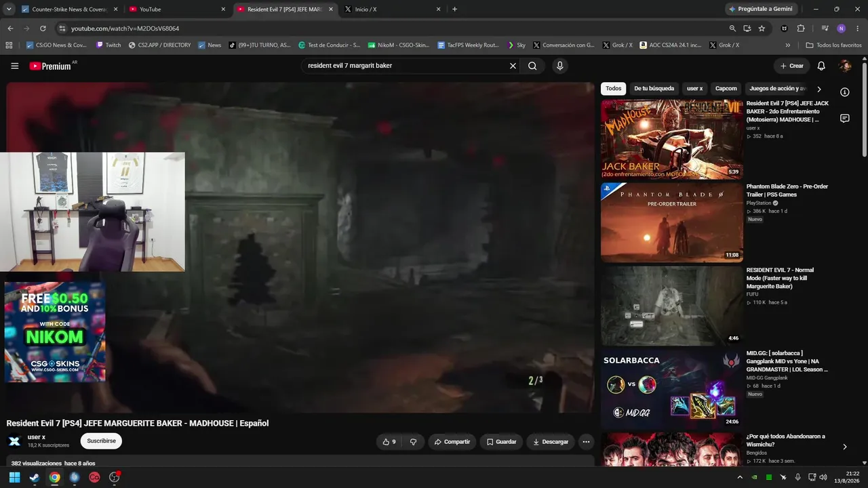Click the Compartir share button
Image resolution: width=868 pixels, height=488 pixels.
tap(452, 442)
